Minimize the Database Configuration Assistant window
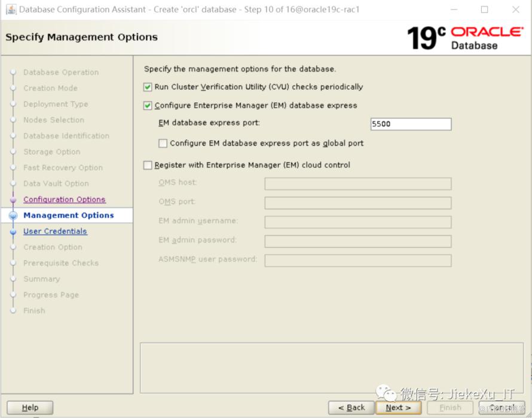 pyautogui.click(x=452, y=10)
